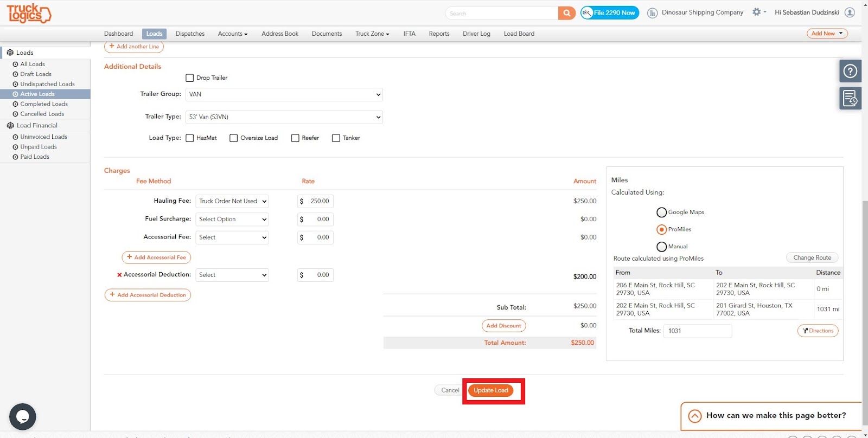Edit the Accessorial Fee rate field
Screen dimensions: 868x438
[315, 237]
